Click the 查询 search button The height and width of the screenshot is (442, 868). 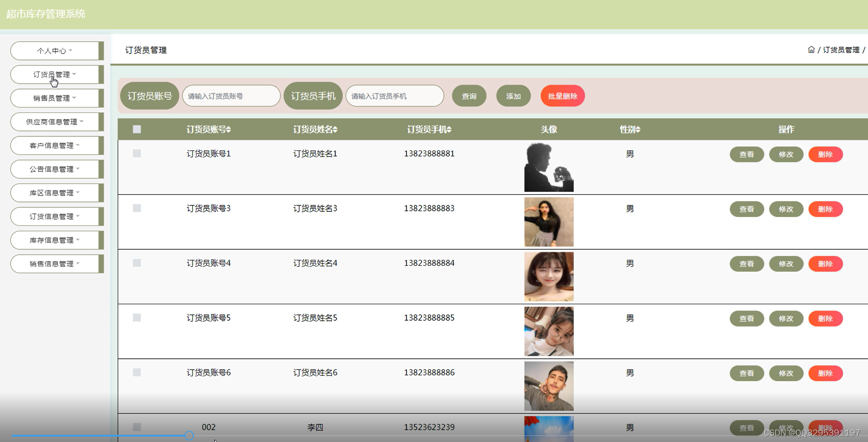pos(469,96)
